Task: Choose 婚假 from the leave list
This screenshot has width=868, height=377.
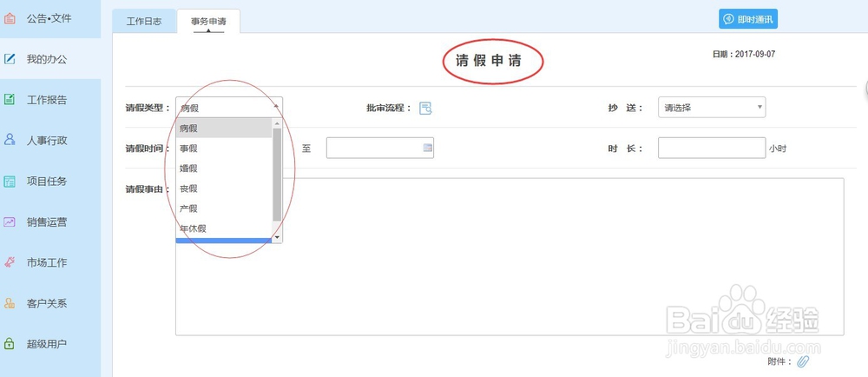Action: 224,169
